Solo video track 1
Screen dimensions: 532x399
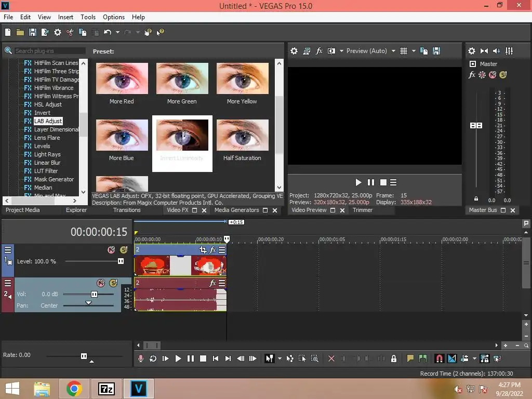124,250
